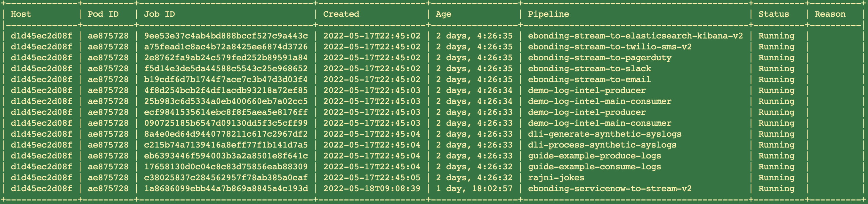Click the Reason column header
868x204 pixels.
[x=830, y=14]
